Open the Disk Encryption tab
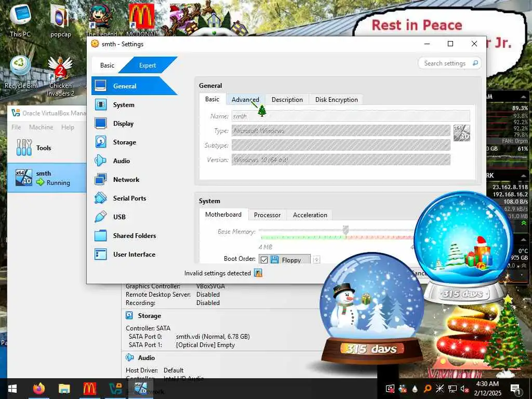Viewport: 532px width, 399px height. point(336,99)
